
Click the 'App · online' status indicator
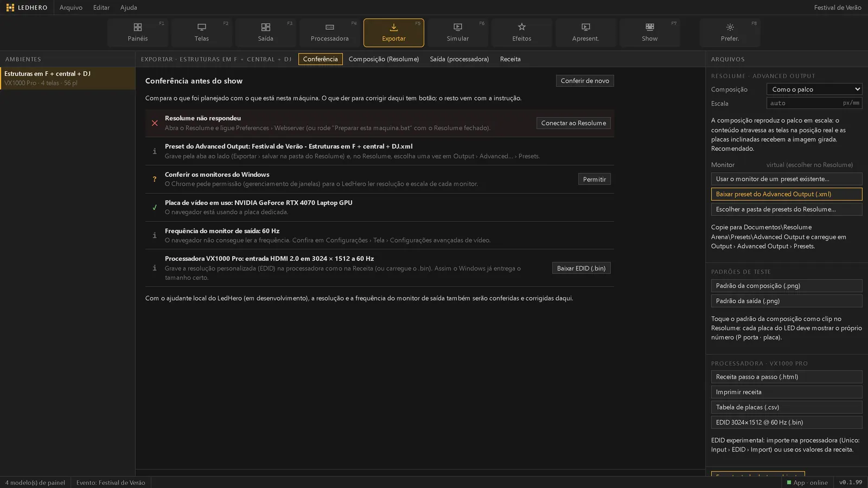coord(807,483)
